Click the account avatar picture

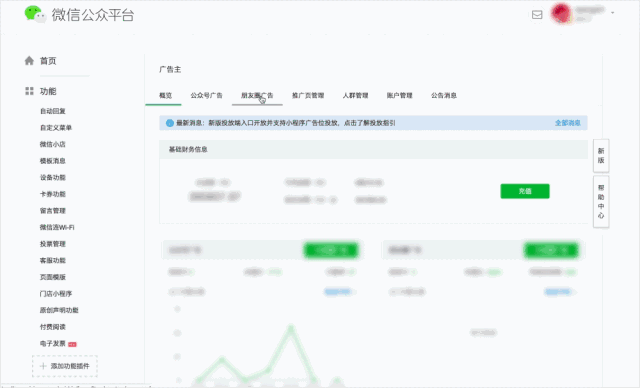click(x=561, y=13)
